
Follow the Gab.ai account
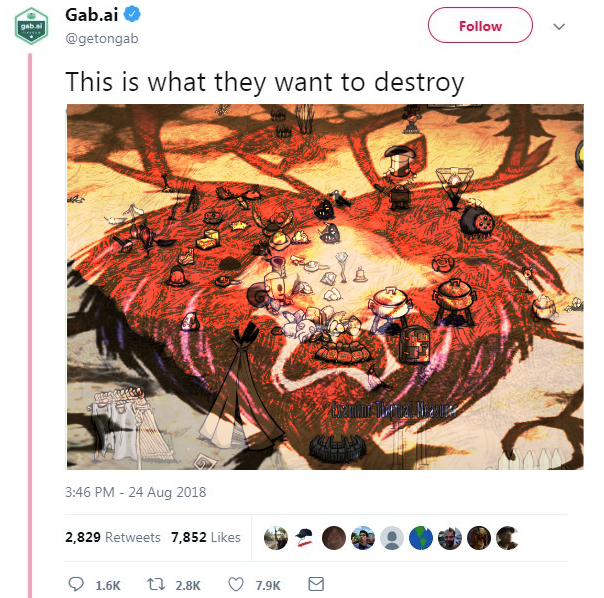(x=480, y=26)
